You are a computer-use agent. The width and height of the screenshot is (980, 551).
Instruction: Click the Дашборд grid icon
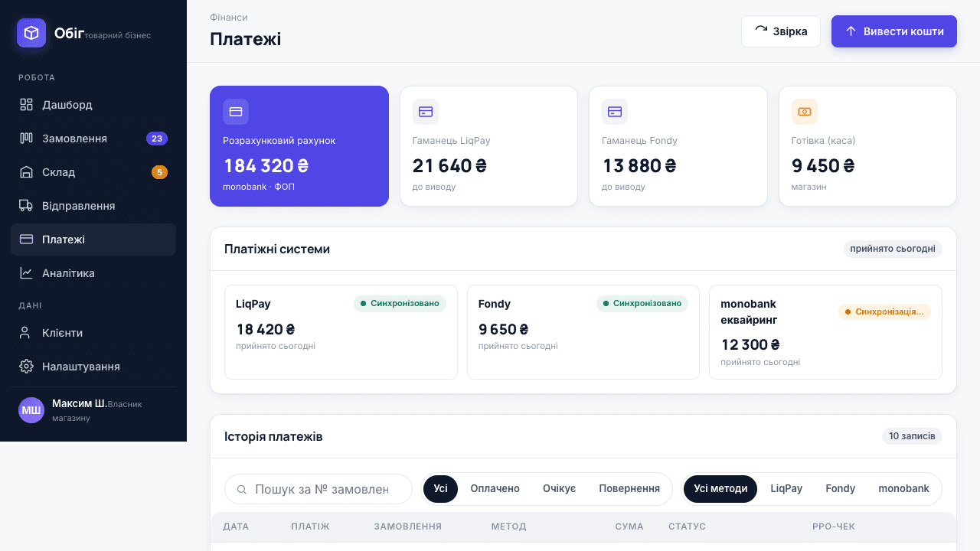click(x=26, y=105)
